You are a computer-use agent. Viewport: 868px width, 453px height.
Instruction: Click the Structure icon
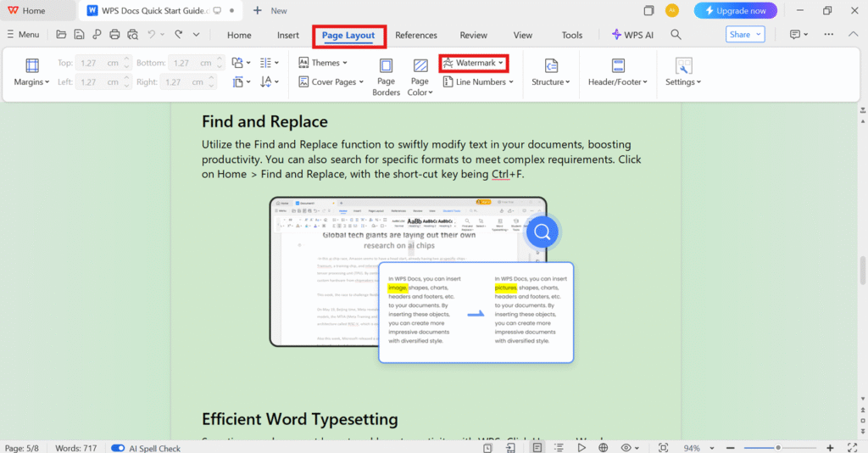[551, 65]
